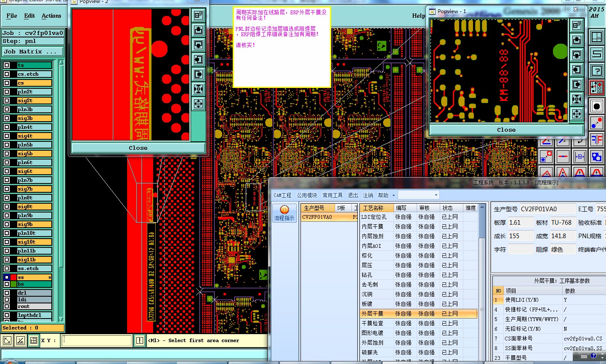Image resolution: width=606 pixels, height=364 pixels.
Task: Click the 工艺名称 column header
Action: (377, 208)
